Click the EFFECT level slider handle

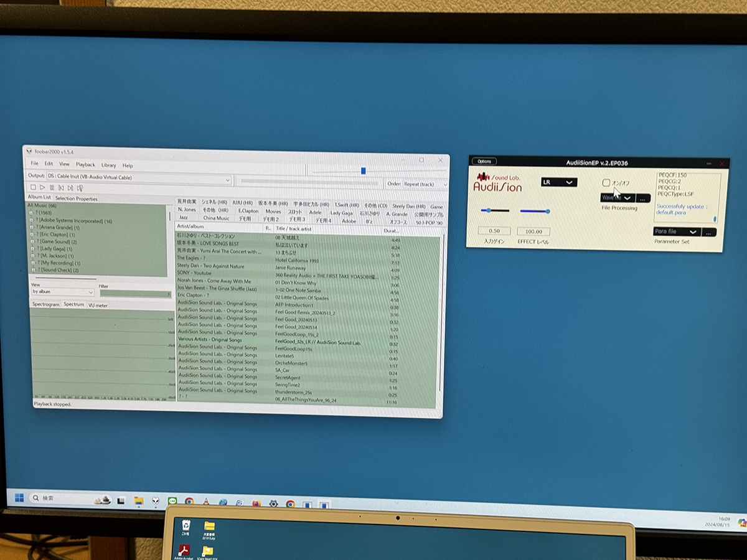pos(548,212)
